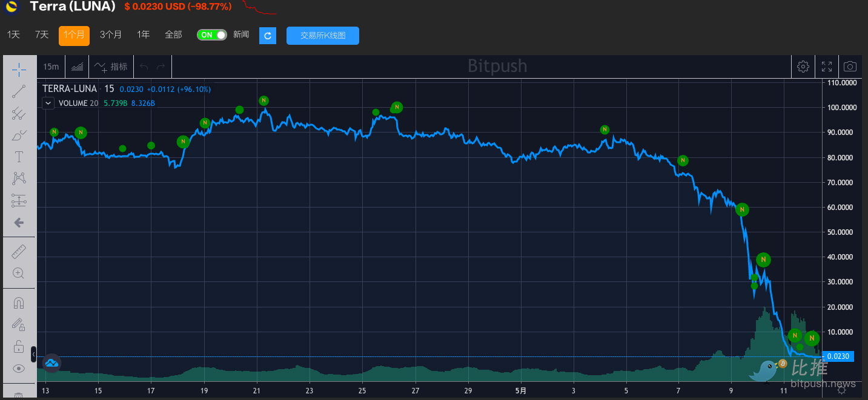Open the 15m interval dropdown
Screen dimensions: 868x400
50,67
